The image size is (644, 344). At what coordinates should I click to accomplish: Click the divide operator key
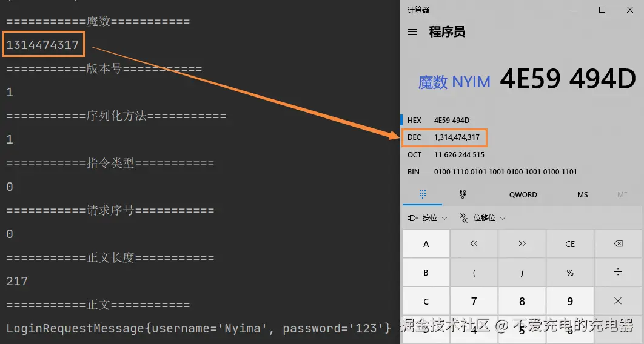pos(618,273)
